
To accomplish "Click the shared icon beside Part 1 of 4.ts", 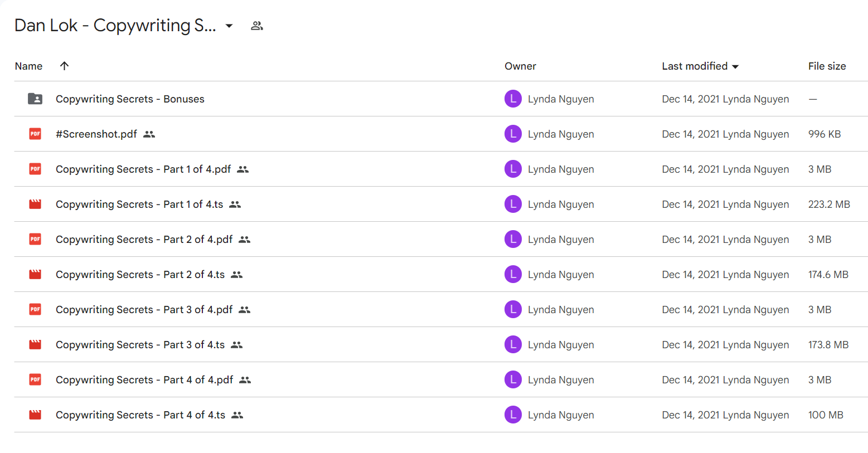I will point(235,204).
